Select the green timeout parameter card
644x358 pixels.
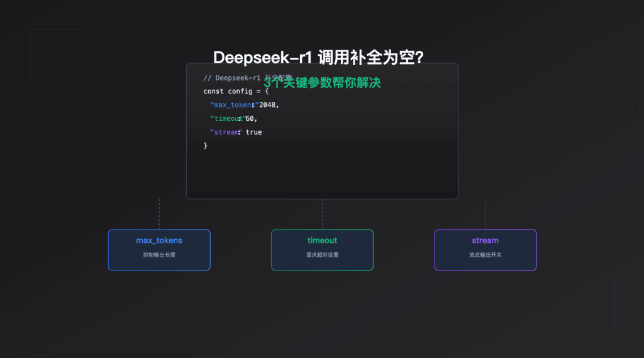point(322,249)
